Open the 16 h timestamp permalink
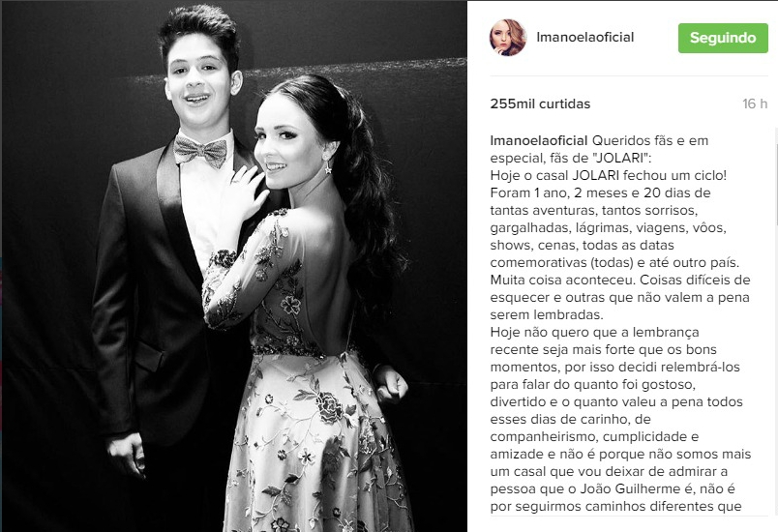The image size is (778, 532). click(755, 103)
